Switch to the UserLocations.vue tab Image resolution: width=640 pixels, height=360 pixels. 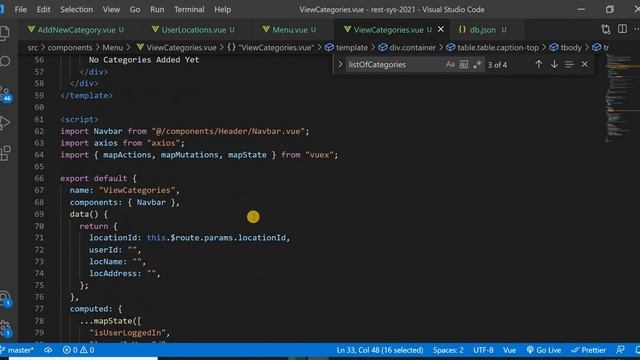193,29
